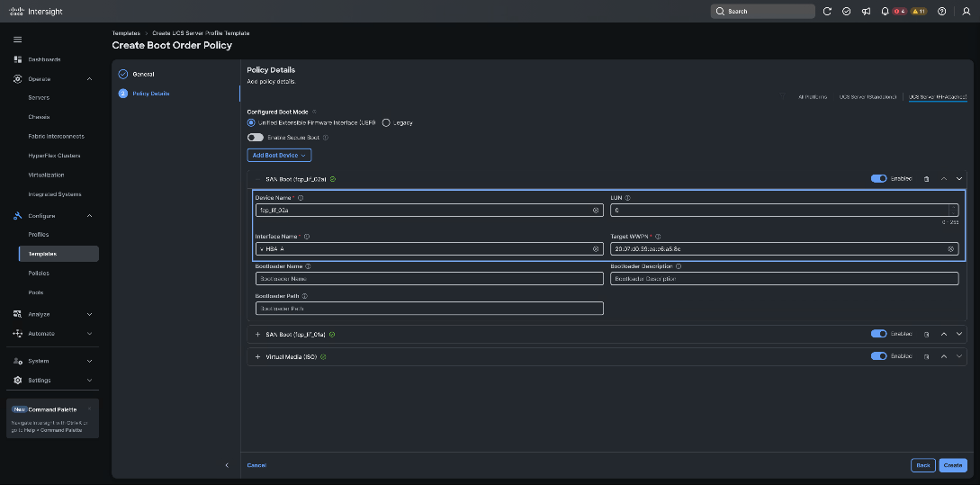Clear the Interface Name field

click(596, 248)
